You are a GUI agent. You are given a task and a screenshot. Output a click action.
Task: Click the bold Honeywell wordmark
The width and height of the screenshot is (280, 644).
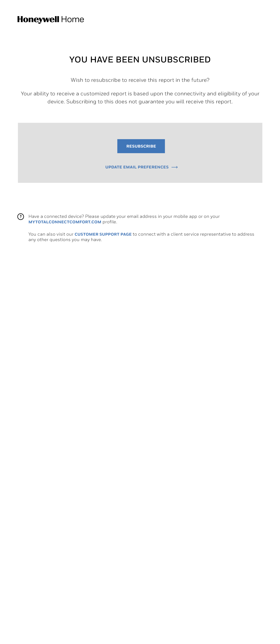point(38,19)
